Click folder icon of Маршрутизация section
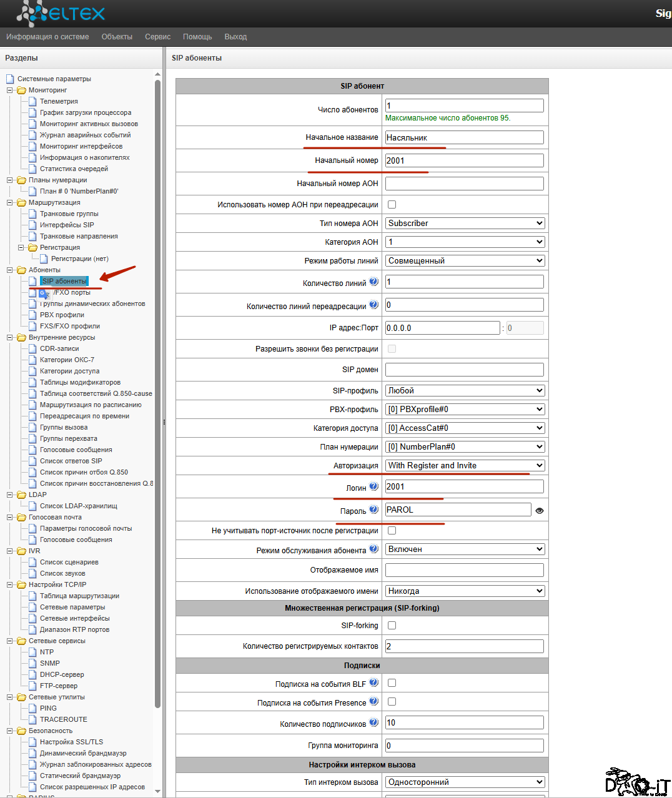This screenshot has width=672, height=798. pos(21,202)
